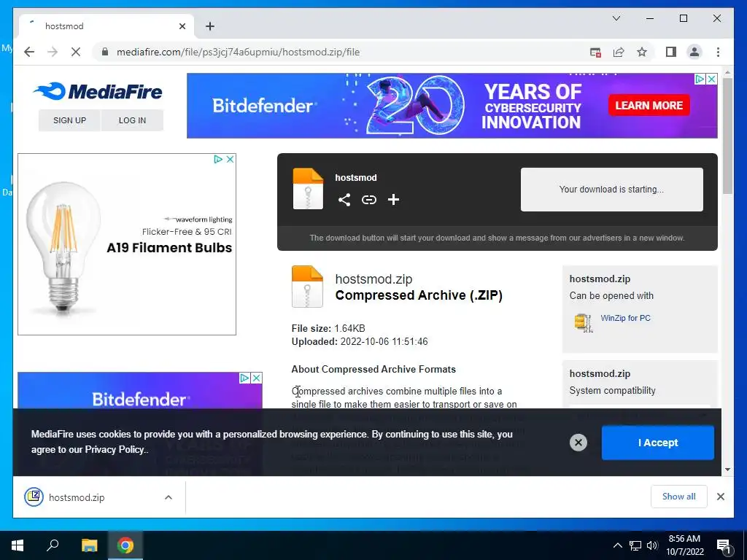
Task: Open the Chrome three-dot menu
Action: tap(718, 52)
